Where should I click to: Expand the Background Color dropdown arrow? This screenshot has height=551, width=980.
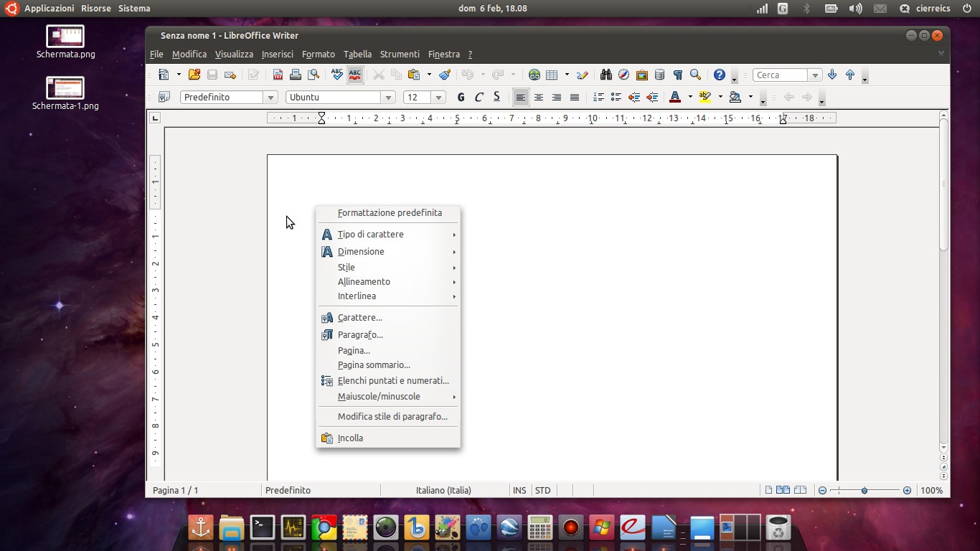(x=750, y=97)
